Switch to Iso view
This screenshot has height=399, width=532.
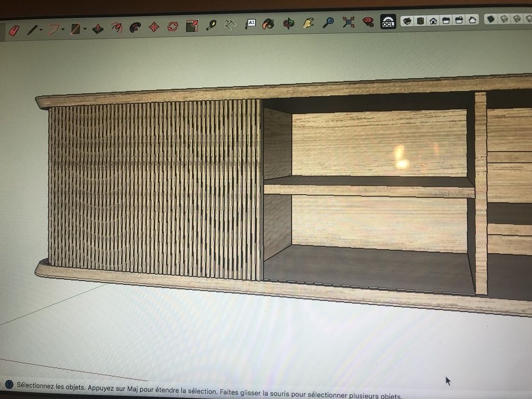pos(407,21)
